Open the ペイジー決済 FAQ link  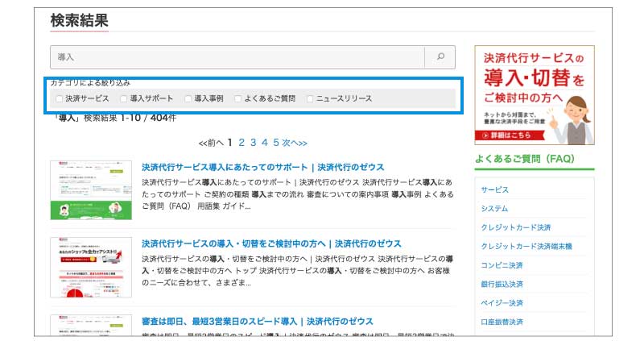point(502,303)
